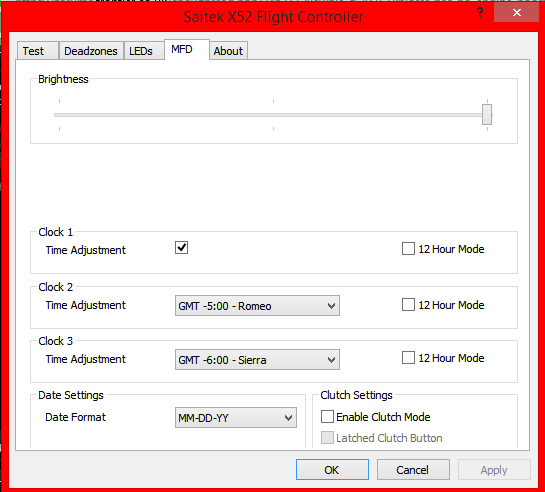
Task: Tick Enable Clutch Mode checkbox
Action: click(327, 417)
